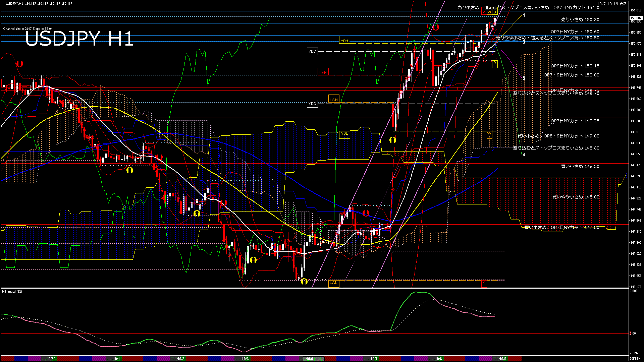644x362 pixels.
Task: Toggle the yellow D box above OP9日NYカット 150.15
Action: coord(494,64)
